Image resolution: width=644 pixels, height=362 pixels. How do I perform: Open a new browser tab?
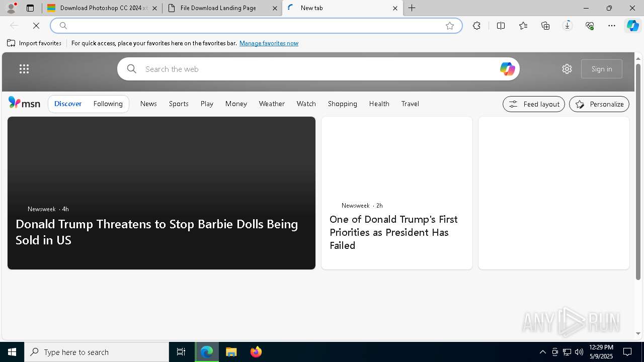(x=412, y=8)
